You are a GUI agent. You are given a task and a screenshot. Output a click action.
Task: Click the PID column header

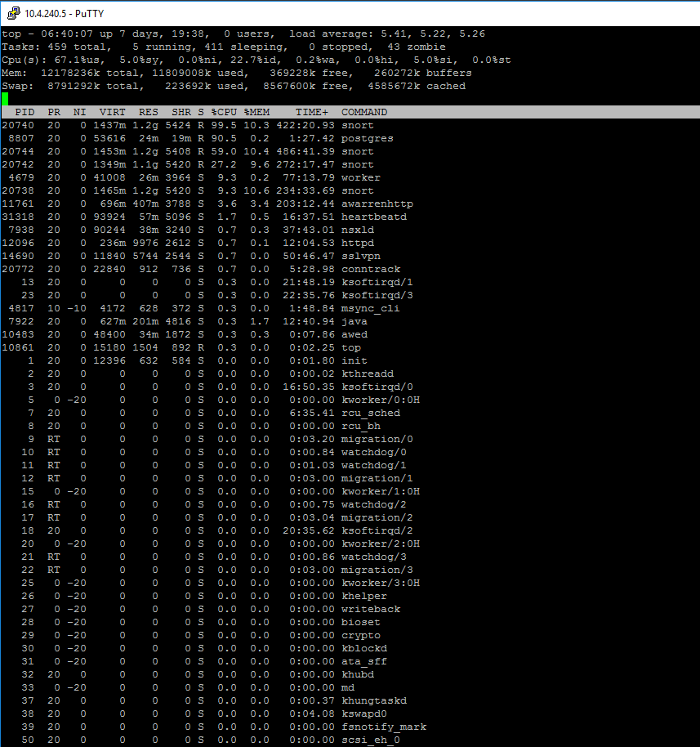25,112
